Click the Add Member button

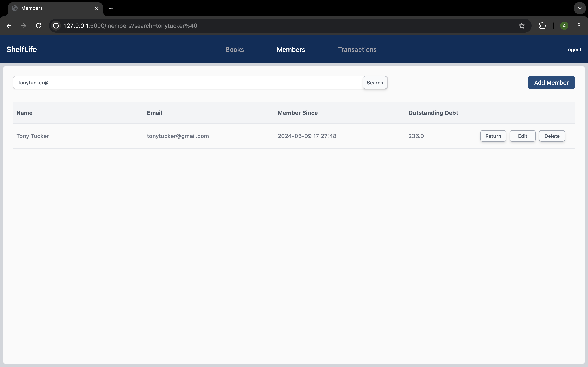551,83
